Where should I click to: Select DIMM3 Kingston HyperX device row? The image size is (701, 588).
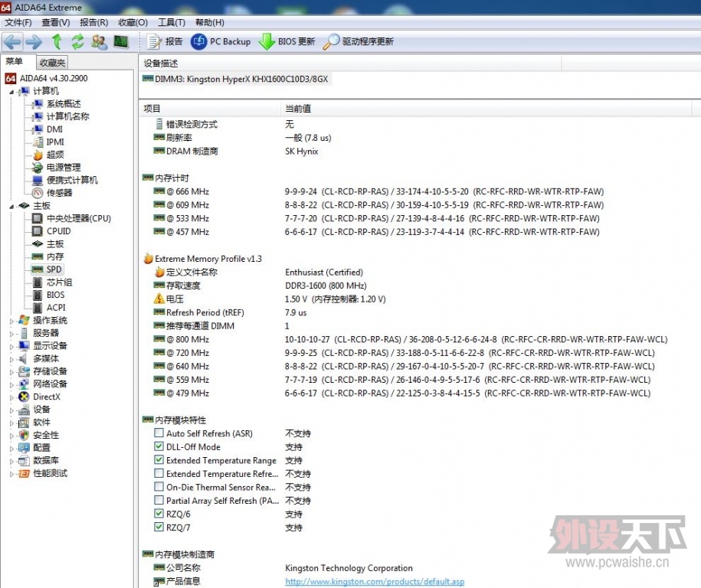[236, 79]
